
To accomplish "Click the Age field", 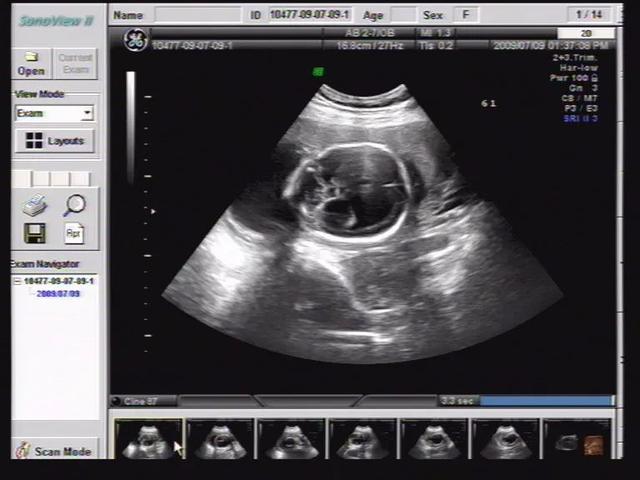I will click(403, 15).
